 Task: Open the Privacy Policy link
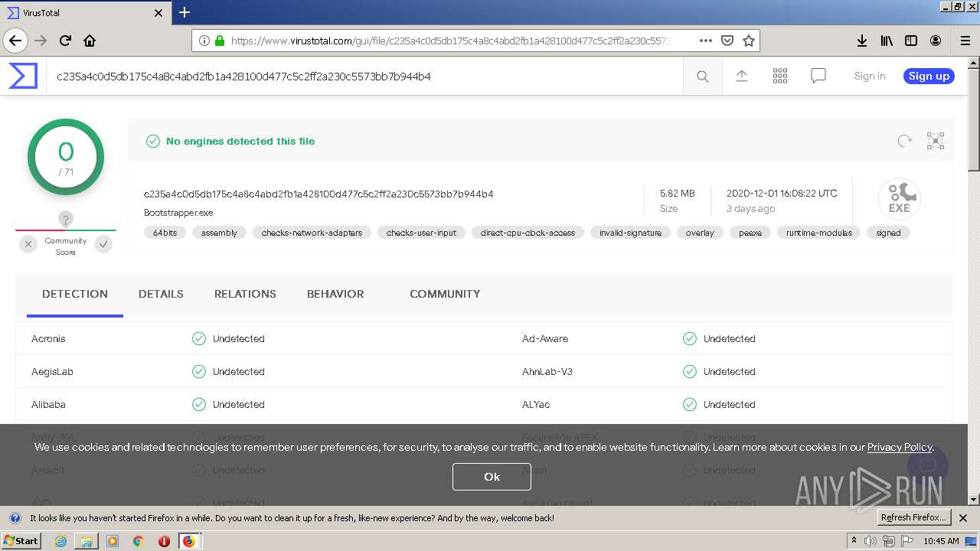(x=900, y=447)
